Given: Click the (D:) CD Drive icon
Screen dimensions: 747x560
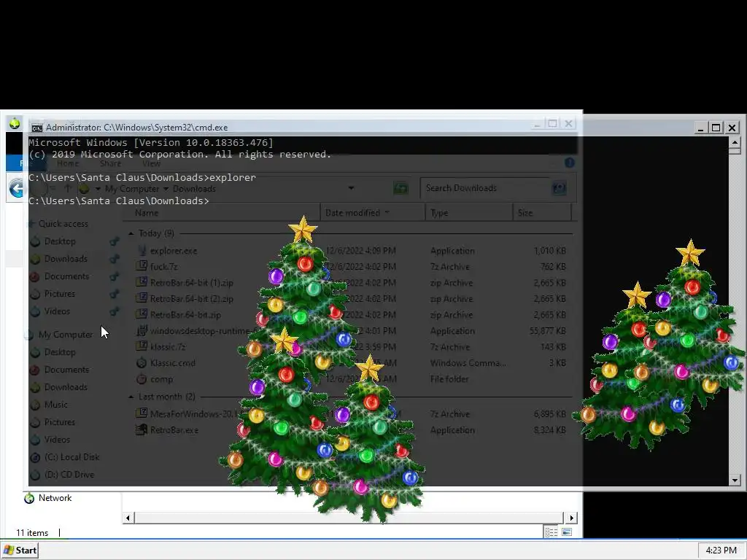Looking at the screenshot, I should coord(35,475).
